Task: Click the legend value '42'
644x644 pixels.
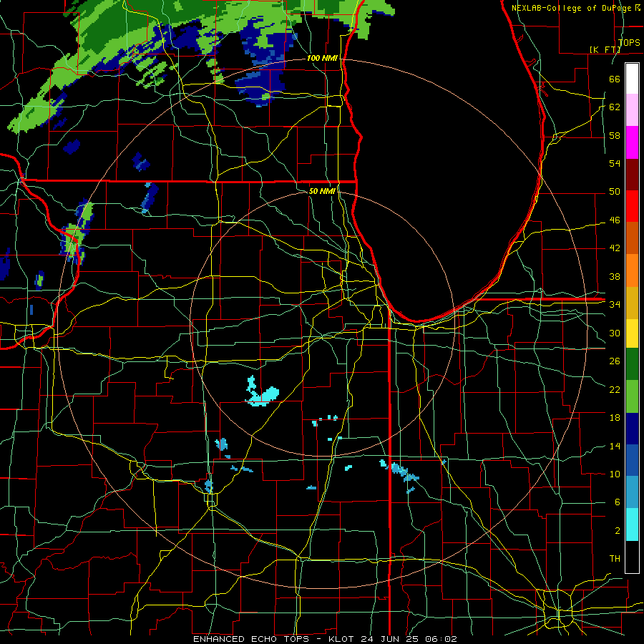Action: pos(615,248)
